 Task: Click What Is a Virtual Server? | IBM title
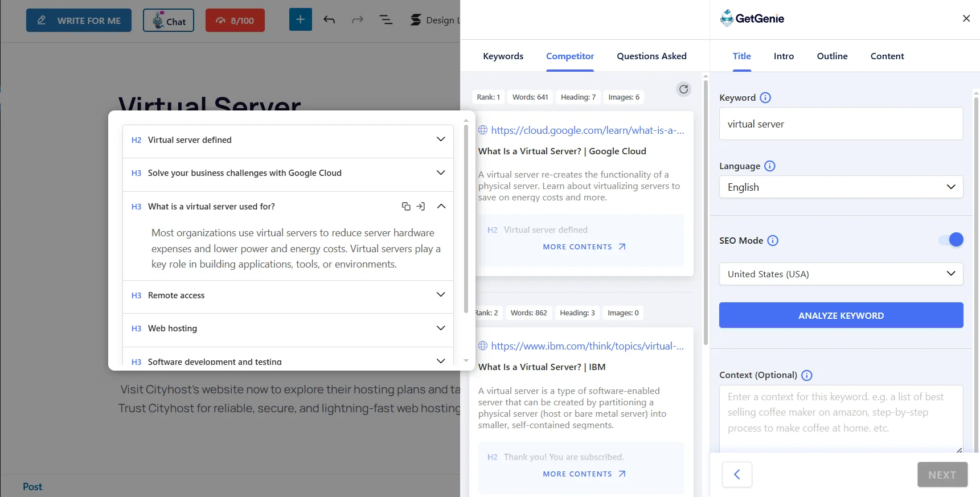click(x=542, y=367)
